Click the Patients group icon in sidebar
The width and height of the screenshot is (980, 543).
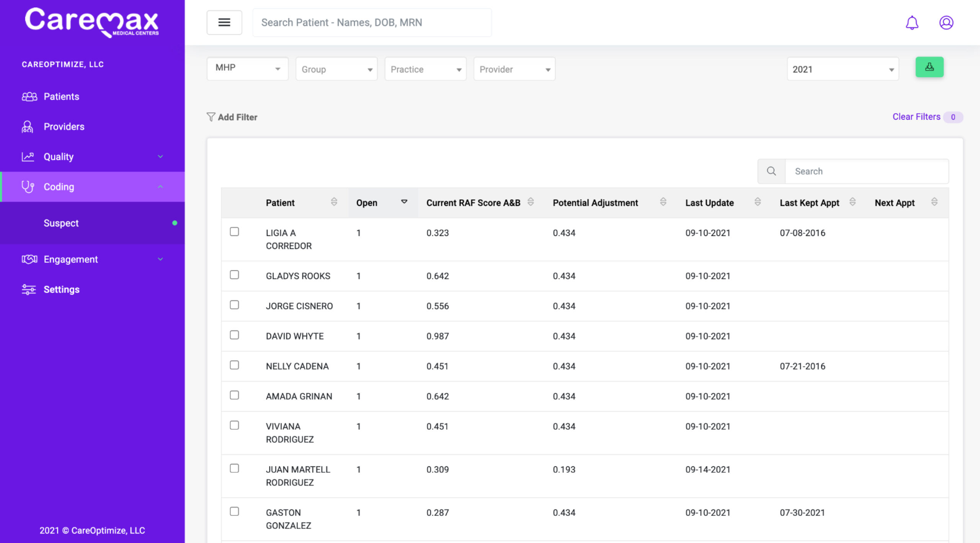(x=29, y=96)
